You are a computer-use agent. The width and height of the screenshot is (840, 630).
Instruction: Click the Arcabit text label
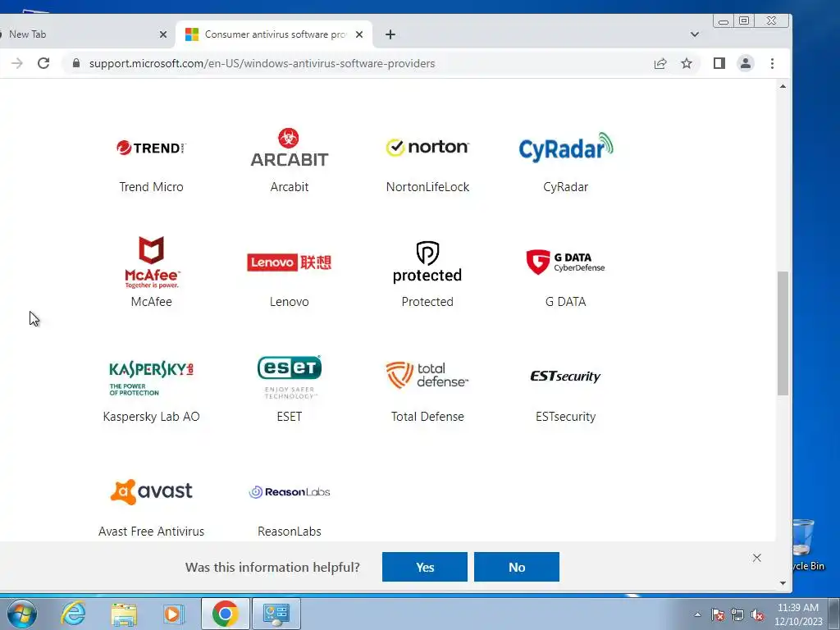coord(290,187)
